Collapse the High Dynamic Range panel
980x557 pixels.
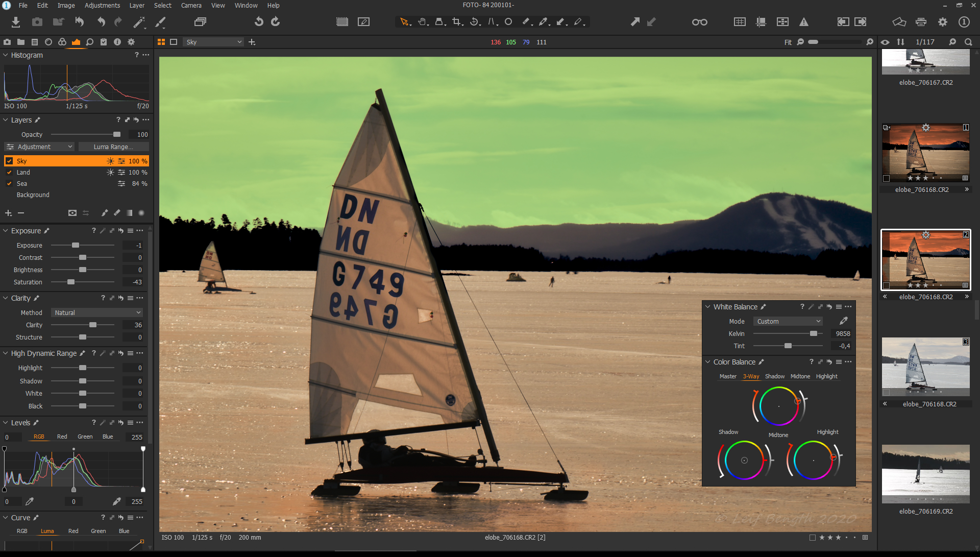6,353
